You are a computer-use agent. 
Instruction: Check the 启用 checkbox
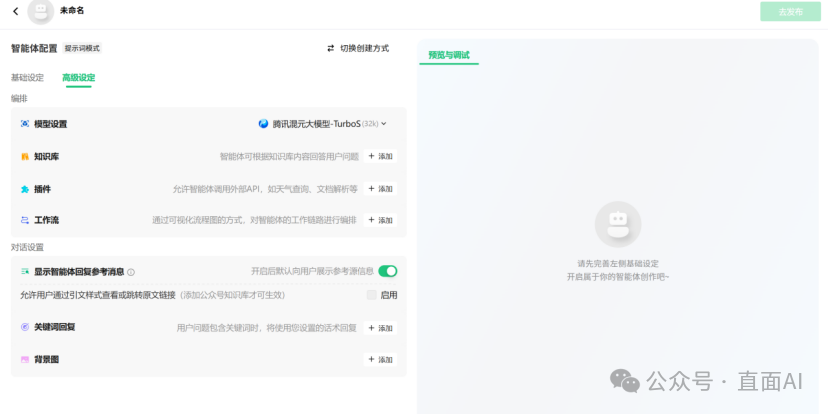(372, 295)
